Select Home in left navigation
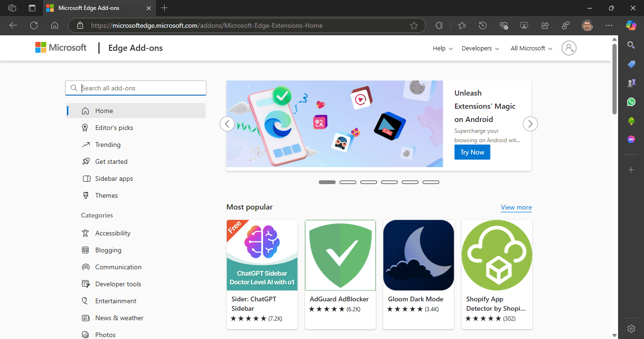The width and height of the screenshot is (644, 339). click(136, 111)
